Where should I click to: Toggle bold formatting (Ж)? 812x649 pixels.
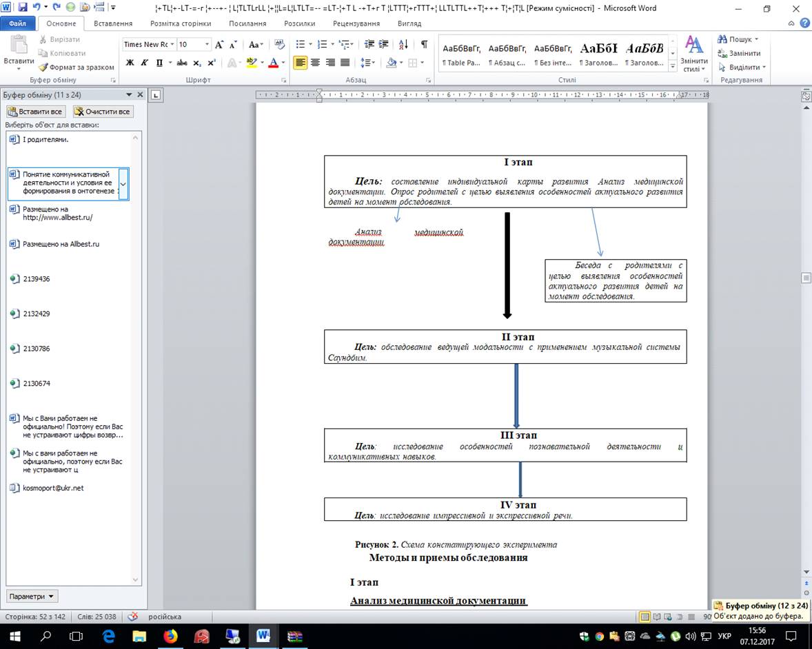click(x=130, y=63)
